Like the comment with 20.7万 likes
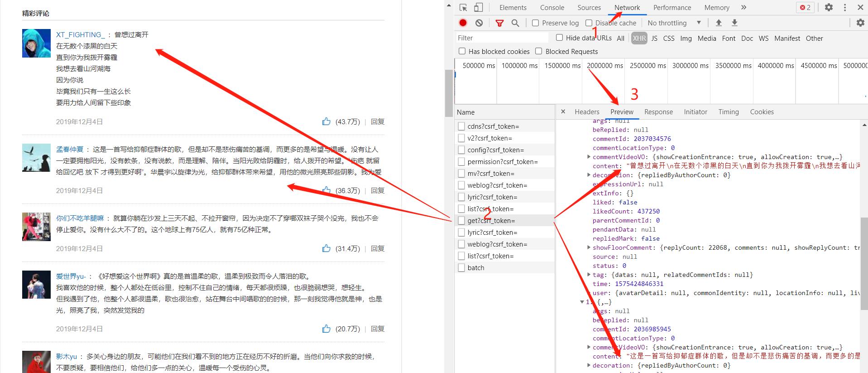This screenshot has height=373, width=868. [326, 329]
